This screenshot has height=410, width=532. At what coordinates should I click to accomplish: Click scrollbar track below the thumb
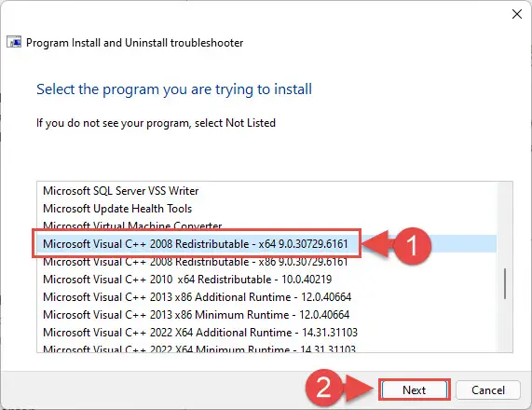505,326
